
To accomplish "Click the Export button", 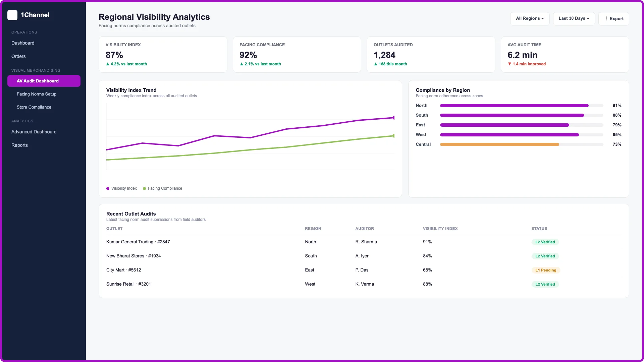I will coord(613,18).
